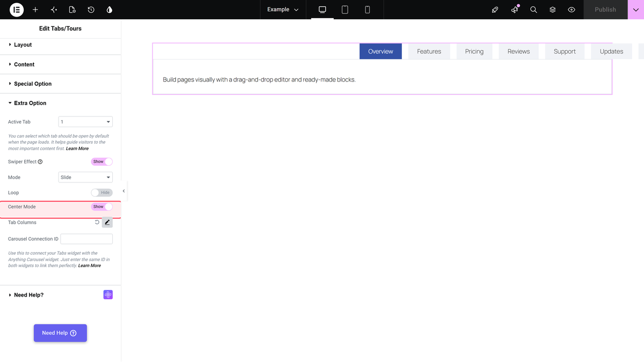This screenshot has height=362, width=644.
Task: Open the AI sparkle icon in top bar
Action: 54,10
